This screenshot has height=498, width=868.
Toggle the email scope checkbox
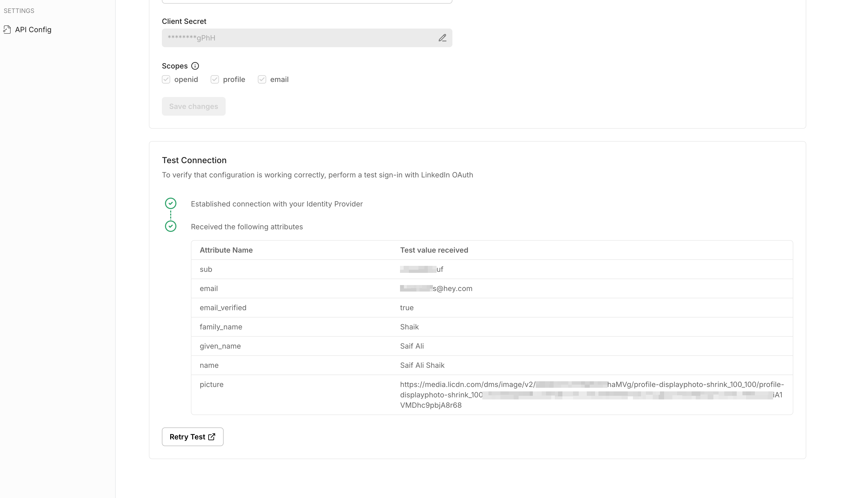point(262,79)
